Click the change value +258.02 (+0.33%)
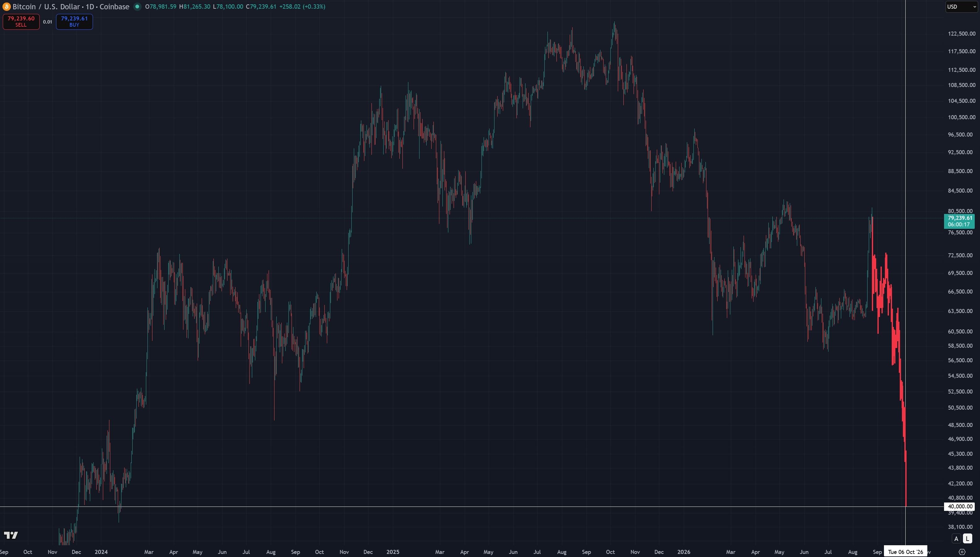 302,7
